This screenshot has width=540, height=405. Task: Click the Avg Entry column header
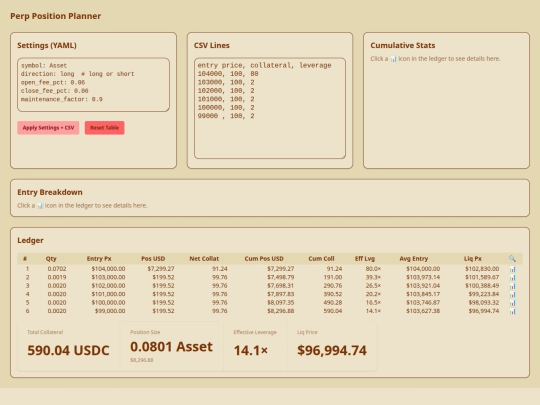coord(414,259)
